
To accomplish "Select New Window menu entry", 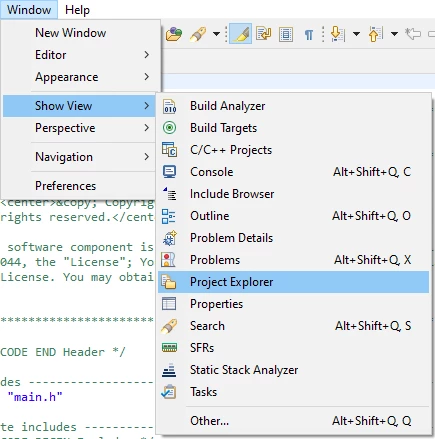I will (80, 33).
